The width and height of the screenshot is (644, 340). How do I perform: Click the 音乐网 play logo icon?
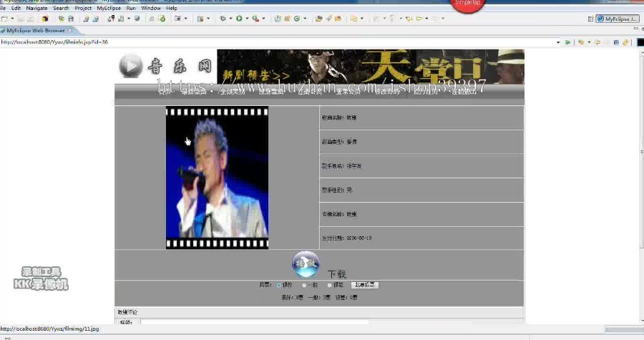131,66
